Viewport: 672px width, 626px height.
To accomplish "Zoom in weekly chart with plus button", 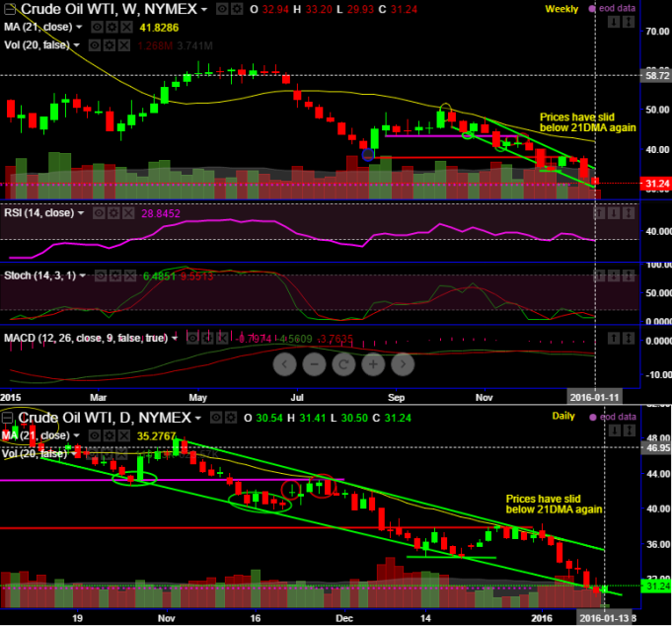I will click(x=373, y=364).
